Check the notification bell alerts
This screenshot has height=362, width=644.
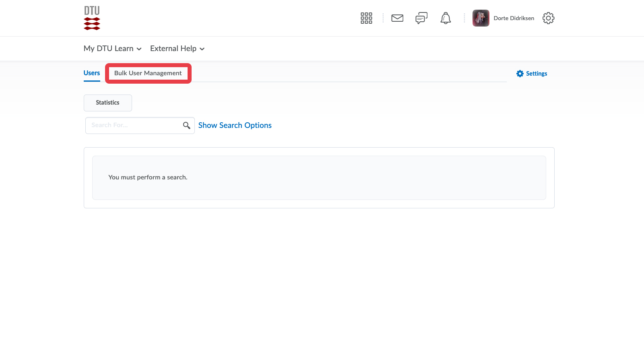(446, 18)
